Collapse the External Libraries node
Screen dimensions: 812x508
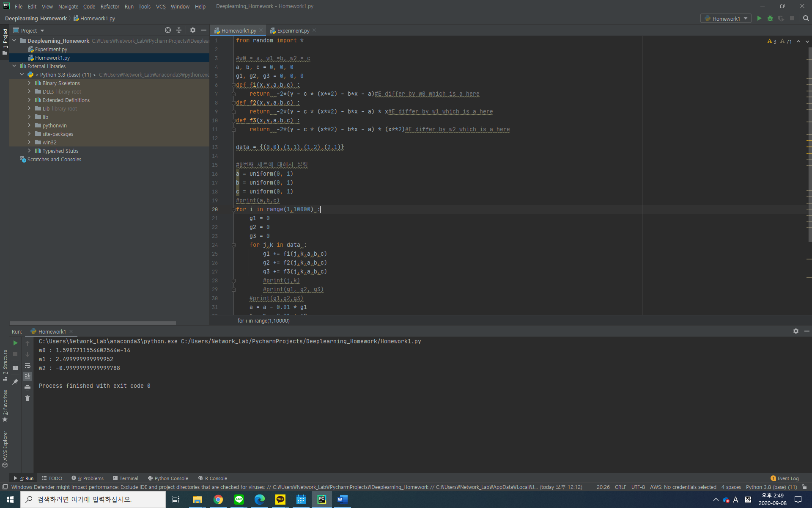(14, 66)
